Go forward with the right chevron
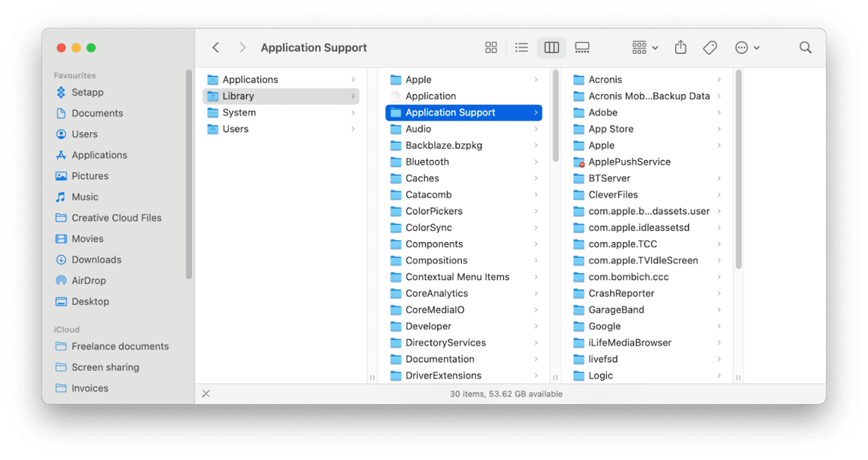Image resolution: width=868 pixels, height=460 pixels. point(243,48)
